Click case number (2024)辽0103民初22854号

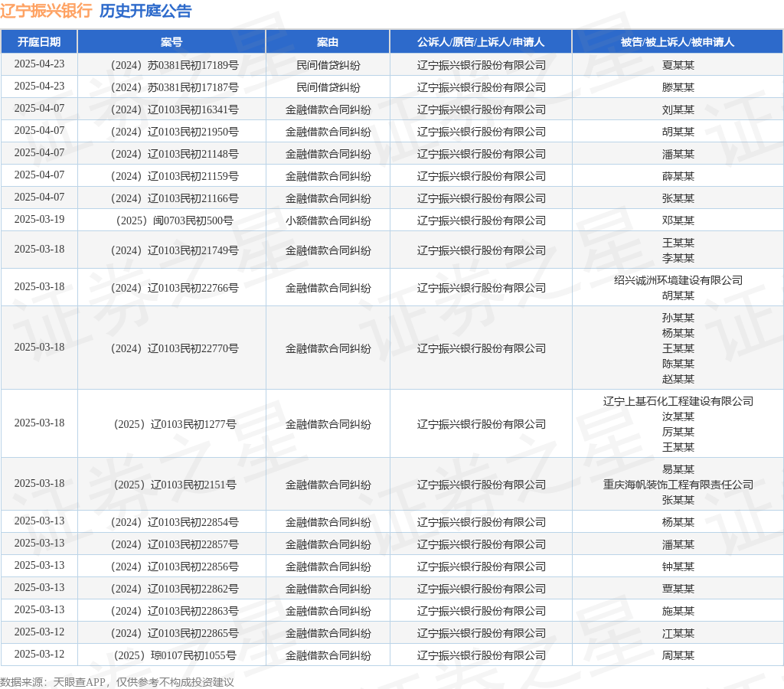[175, 523]
